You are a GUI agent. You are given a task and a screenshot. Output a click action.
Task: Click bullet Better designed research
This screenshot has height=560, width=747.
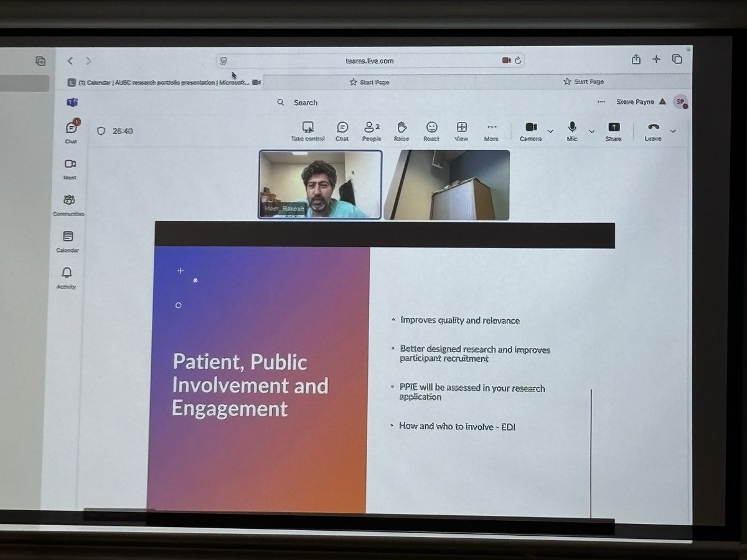coord(475,354)
